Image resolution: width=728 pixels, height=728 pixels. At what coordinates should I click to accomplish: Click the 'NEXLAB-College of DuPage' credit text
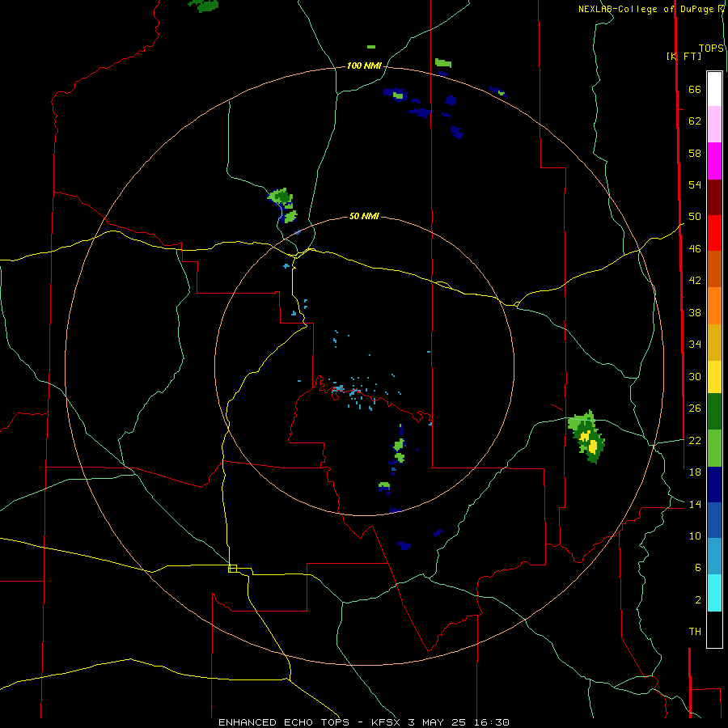tap(645, 9)
